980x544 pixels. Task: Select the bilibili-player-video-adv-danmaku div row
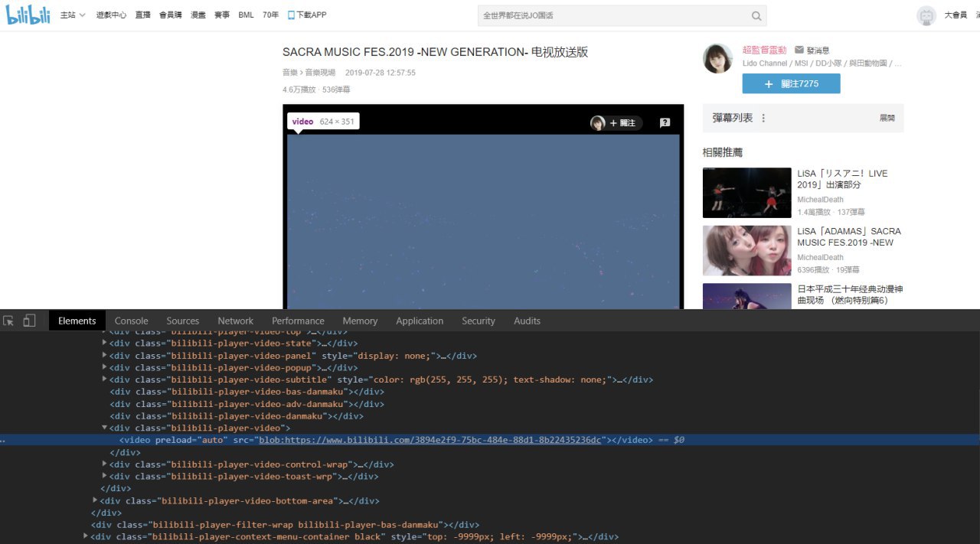(247, 404)
